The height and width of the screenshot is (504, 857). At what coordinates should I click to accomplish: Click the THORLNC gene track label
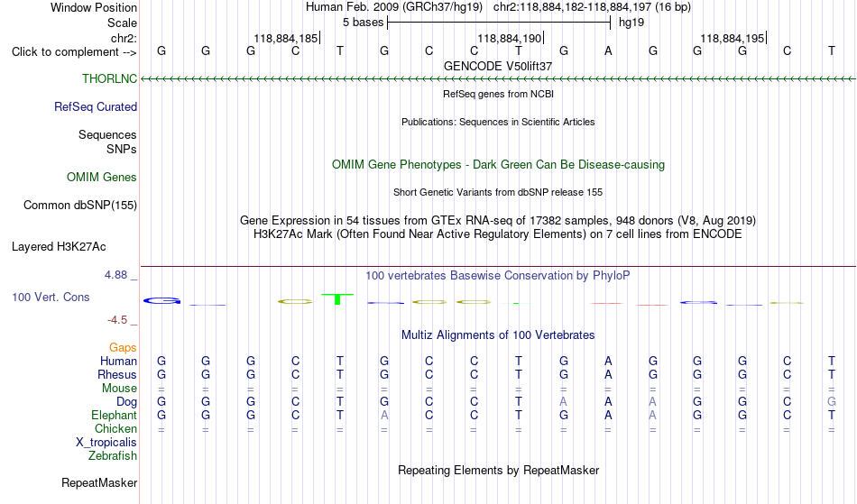[x=109, y=78]
